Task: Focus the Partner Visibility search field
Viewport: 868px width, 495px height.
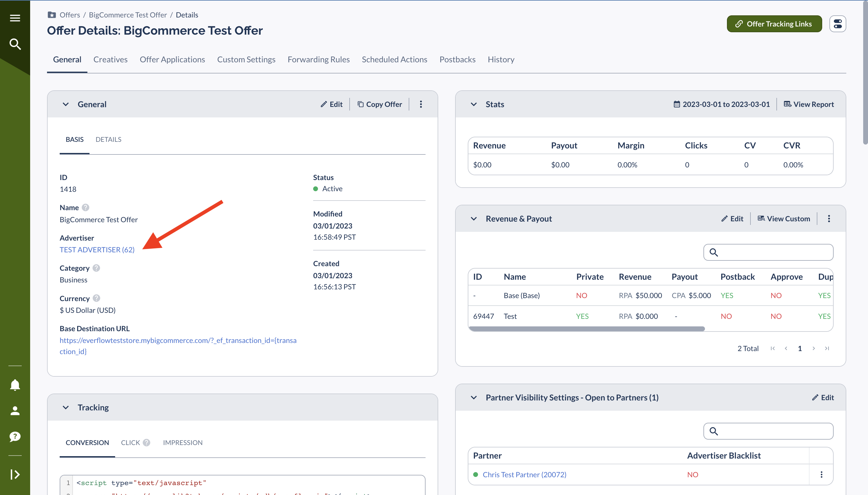Action: point(768,431)
